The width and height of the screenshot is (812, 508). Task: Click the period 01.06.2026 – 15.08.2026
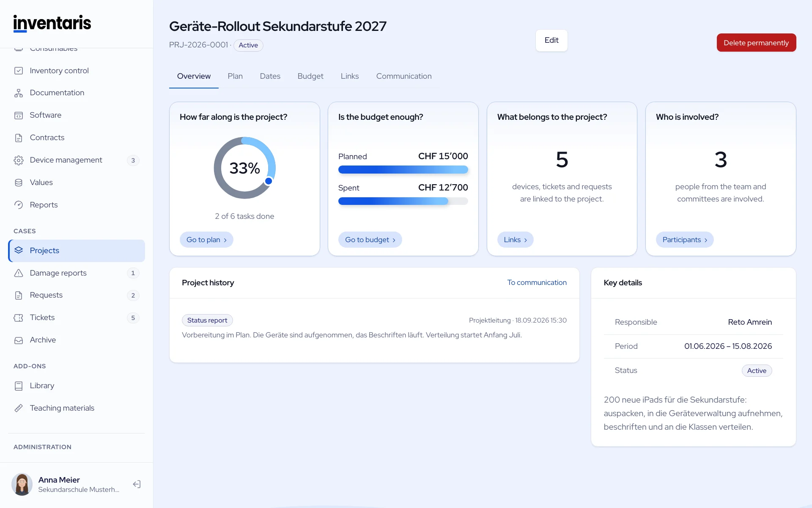click(x=728, y=346)
